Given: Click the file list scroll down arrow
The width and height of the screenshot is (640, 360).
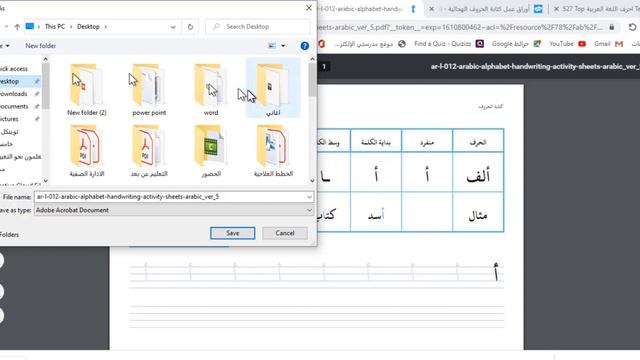Looking at the screenshot, I should pos(312,180).
